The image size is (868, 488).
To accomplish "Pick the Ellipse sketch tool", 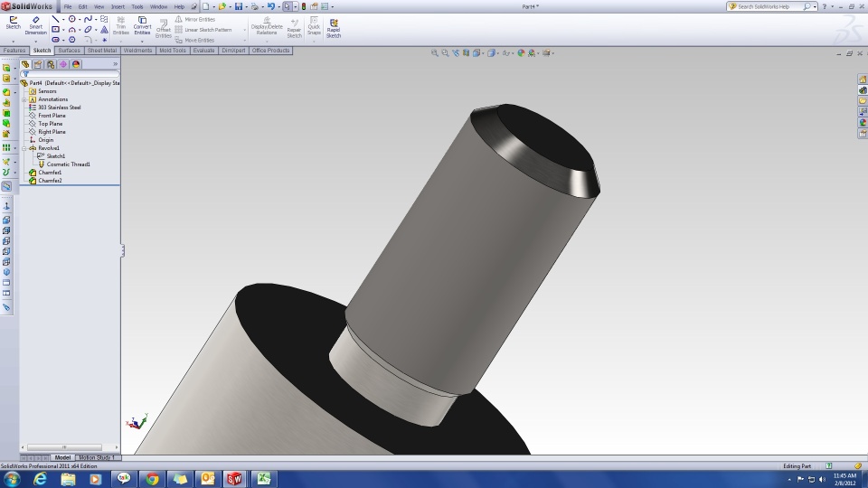I will pyautogui.click(x=88, y=29).
